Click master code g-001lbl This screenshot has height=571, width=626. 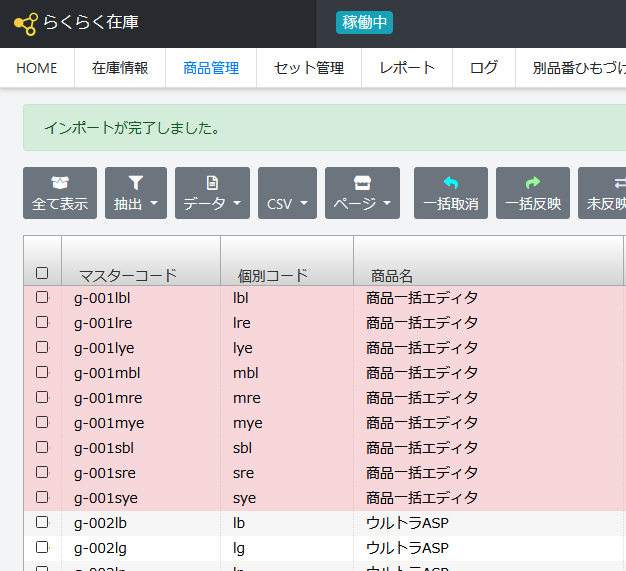point(102,298)
